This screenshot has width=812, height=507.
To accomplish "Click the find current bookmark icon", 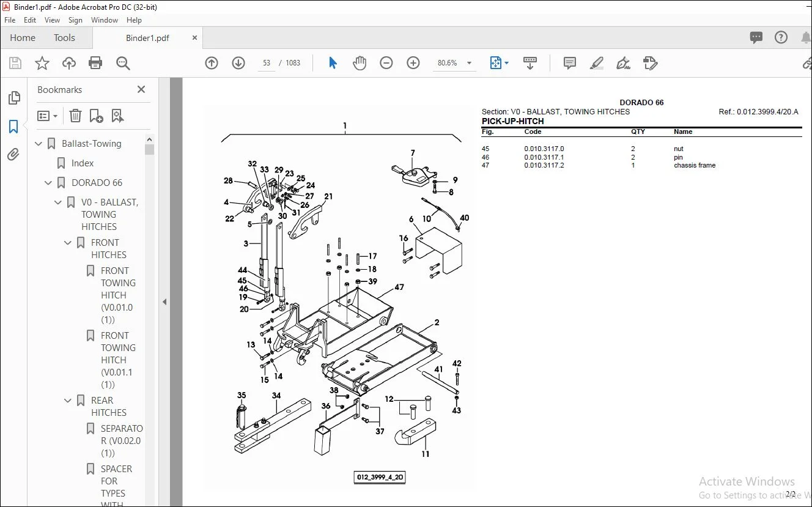I will click(x=117, y=116).
